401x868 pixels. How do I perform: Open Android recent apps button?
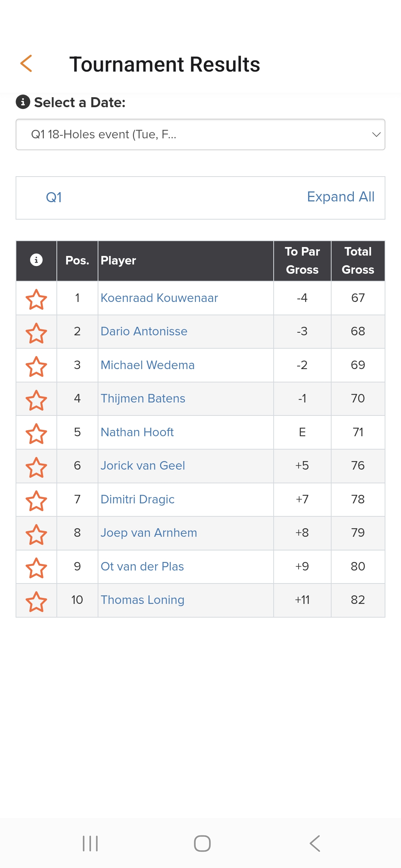coord(90,843)
